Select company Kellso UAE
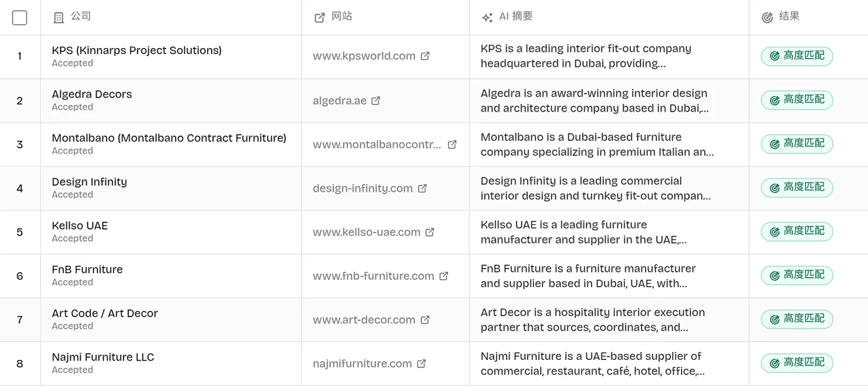Image resolution: width=868 pixels, height=386 pixels. 79,226
